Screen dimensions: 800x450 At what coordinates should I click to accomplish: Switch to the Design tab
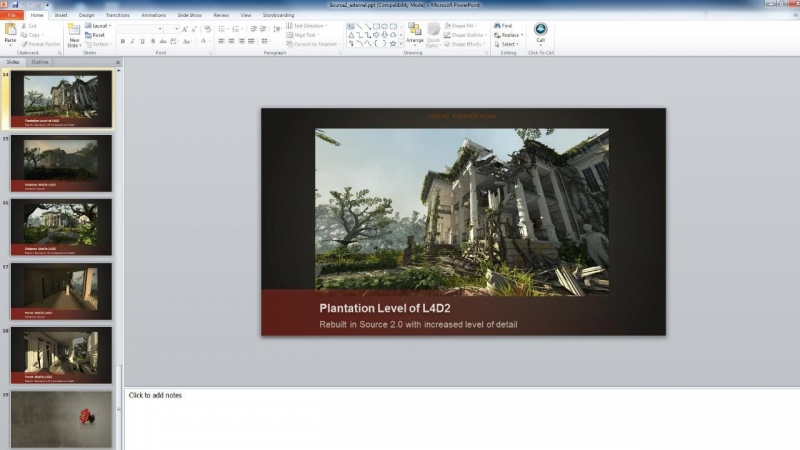[86, 15]
